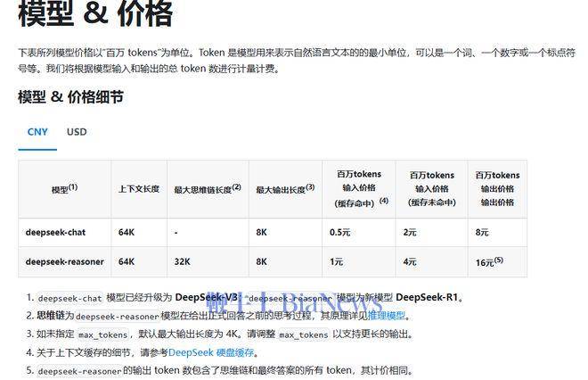Click the 模型 & 价格细节 section heading
This screenshot has height=380, width=588.
[x=70, y=97]
